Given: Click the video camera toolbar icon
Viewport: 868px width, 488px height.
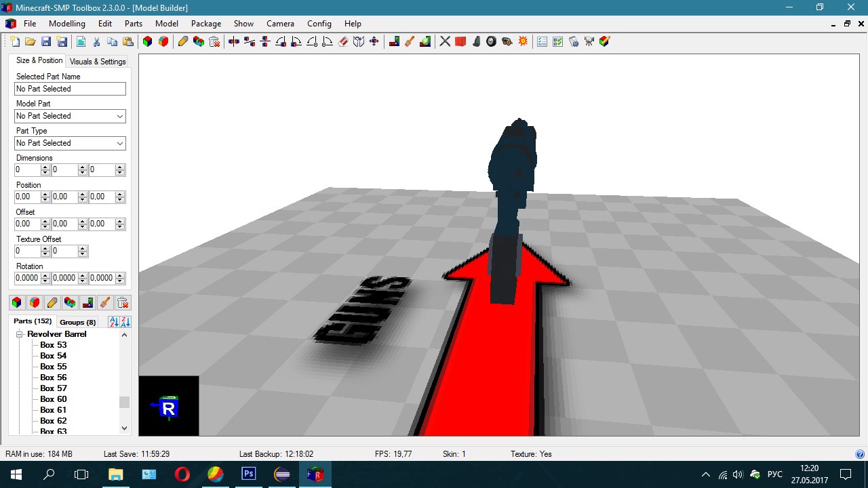Looking at the screenshot, I should (589, 41).
